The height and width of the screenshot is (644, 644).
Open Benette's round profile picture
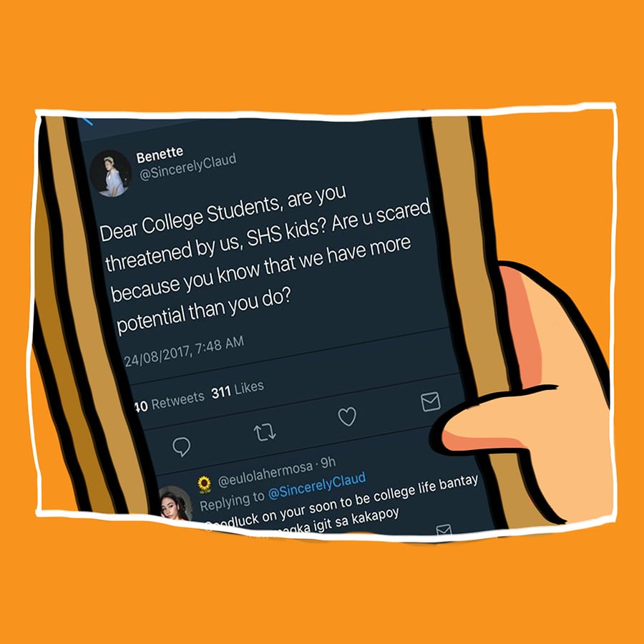[110, 173]
